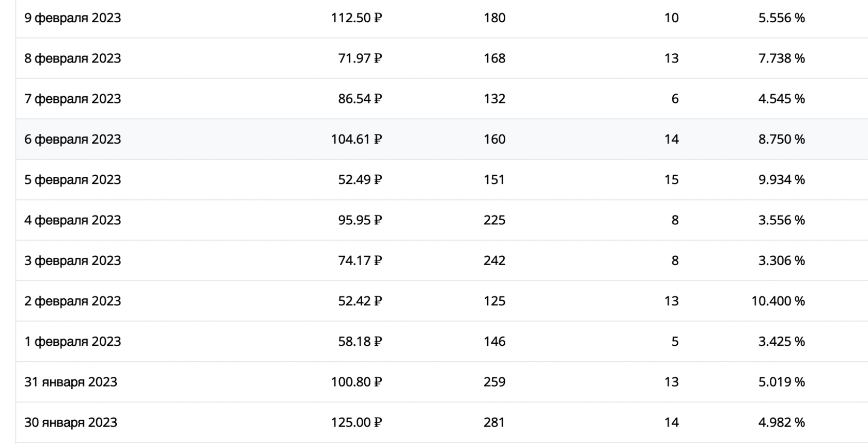Click the 112.50 ₽ amount cell

coord(357,18)
